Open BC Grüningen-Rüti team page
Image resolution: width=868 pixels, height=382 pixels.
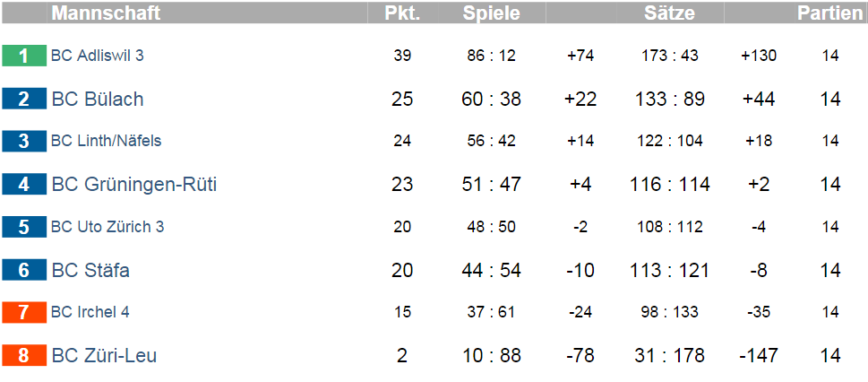coord(134,184)
